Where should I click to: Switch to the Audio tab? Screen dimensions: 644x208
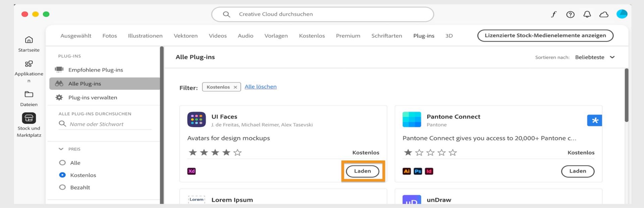pos(246,36)
